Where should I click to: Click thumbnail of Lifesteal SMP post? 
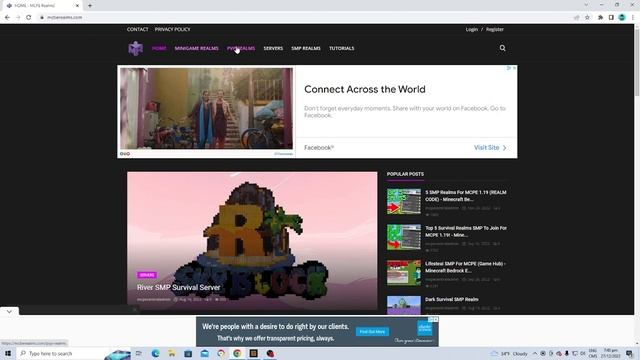pyautogui.click(x=404, y=273)
